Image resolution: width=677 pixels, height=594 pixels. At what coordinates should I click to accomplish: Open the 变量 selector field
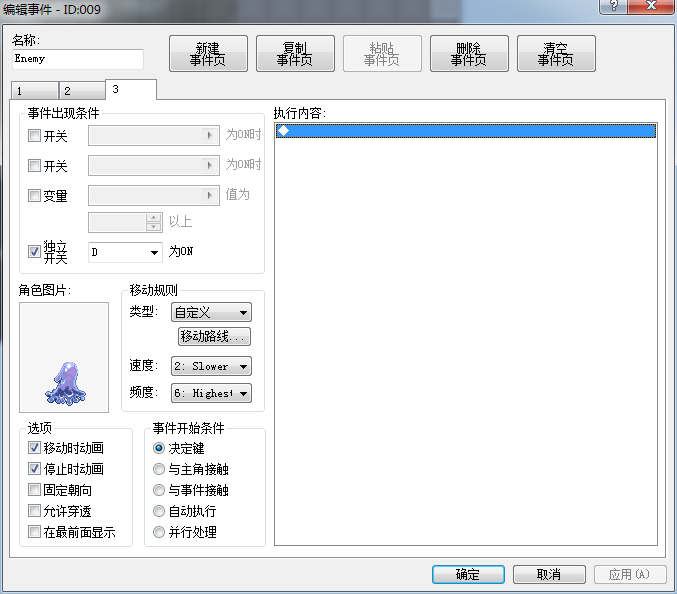click(x=154, y=195)
